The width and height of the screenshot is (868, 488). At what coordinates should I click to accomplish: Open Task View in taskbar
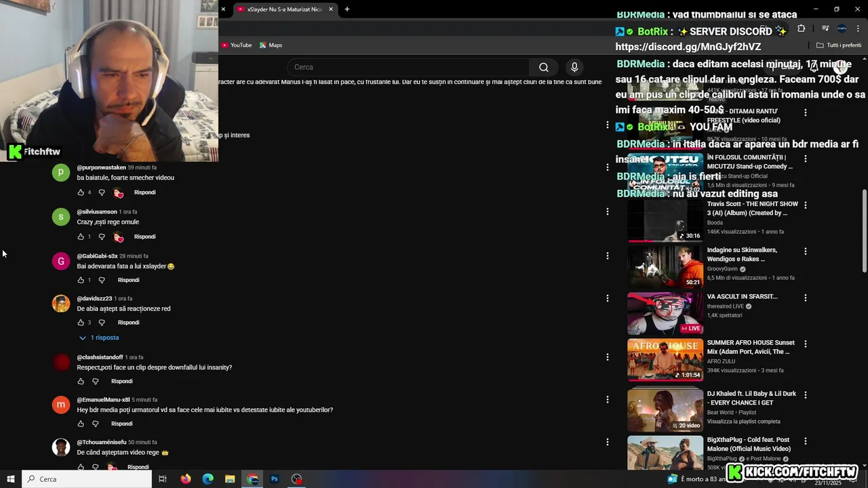[163, 479]
